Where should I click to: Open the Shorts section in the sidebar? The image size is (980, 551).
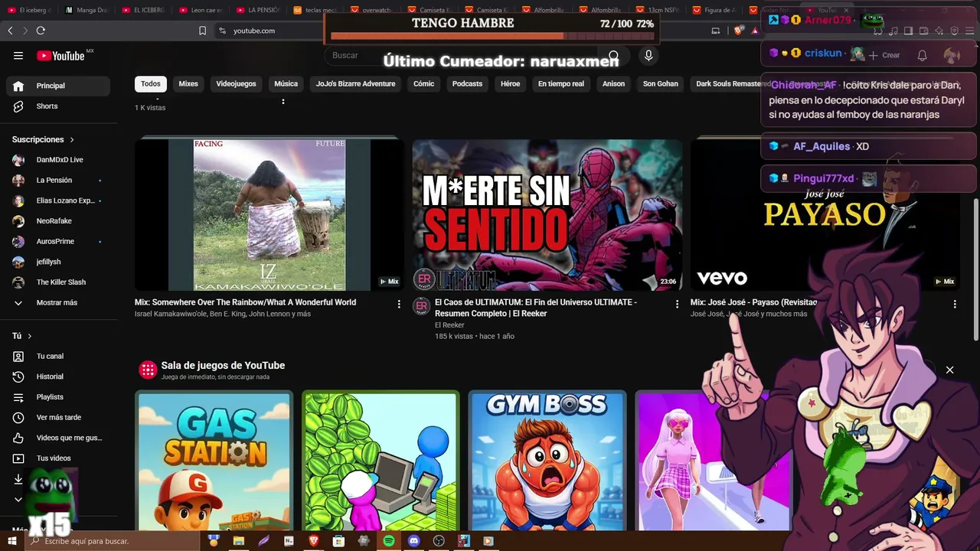[58, 106]
